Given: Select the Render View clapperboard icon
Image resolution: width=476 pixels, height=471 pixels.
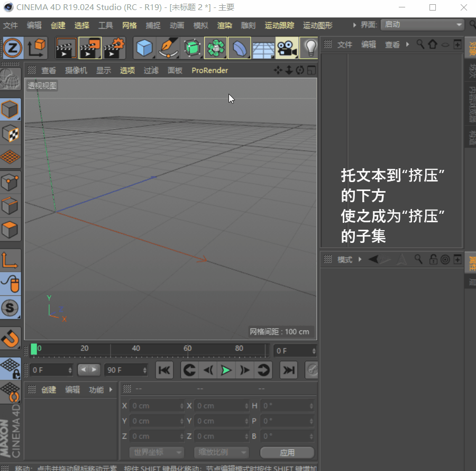Looking at the screenshot, I should click(66, 48).
